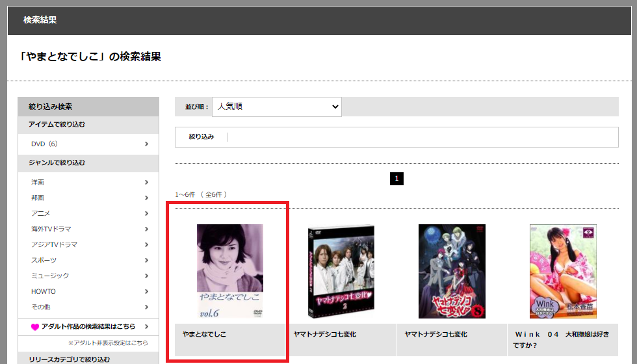This screenshot has width=637, height=364.
Task: Pick the その他 genre filter
Action: tap(88, 307)
